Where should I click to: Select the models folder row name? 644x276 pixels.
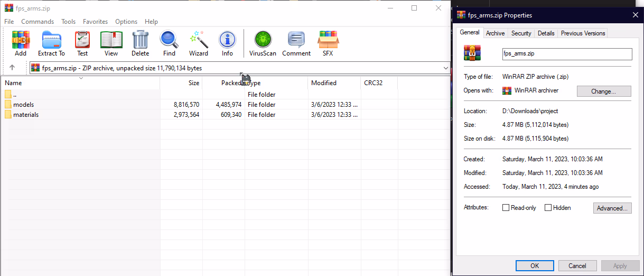pos(23,105)
